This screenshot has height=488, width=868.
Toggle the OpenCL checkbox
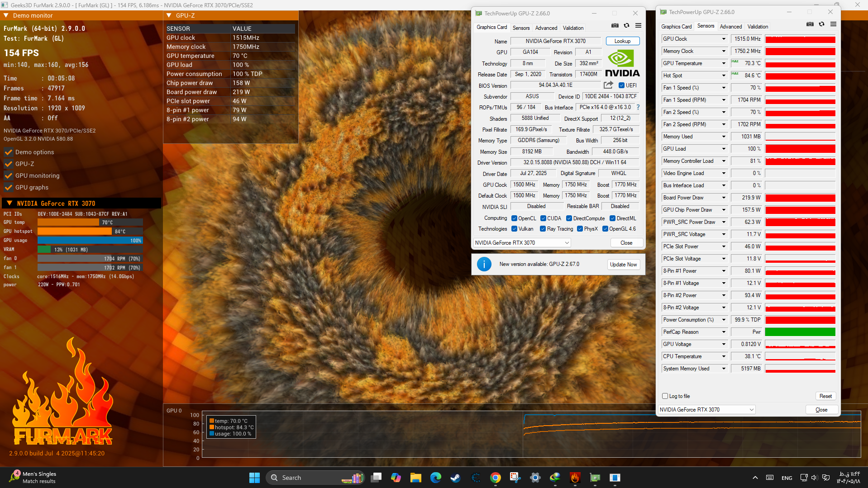(x=514, y=218)
